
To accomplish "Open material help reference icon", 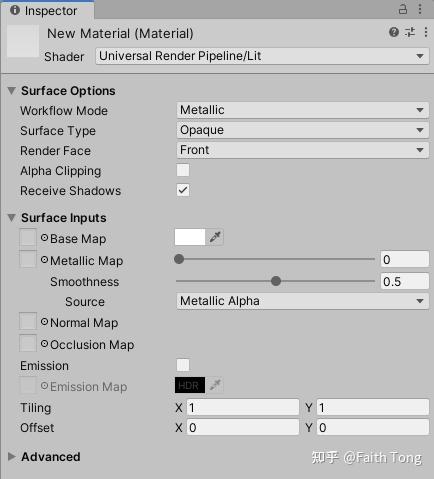I will [394, 32].
